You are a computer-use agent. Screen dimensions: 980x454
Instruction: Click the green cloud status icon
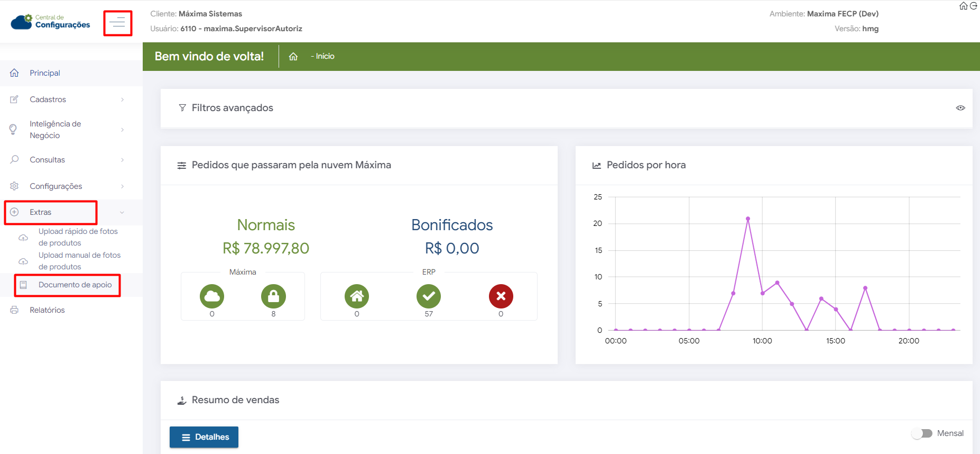pyautogui.click(x=212, y=296)
